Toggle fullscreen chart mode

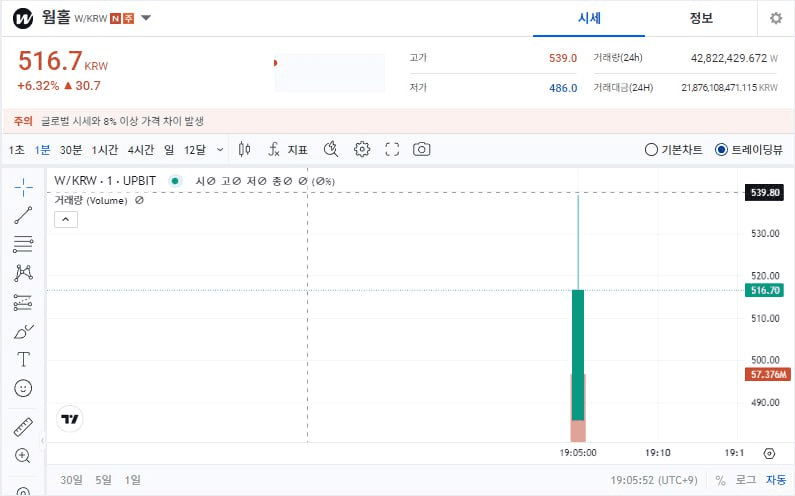pos(392,149)
